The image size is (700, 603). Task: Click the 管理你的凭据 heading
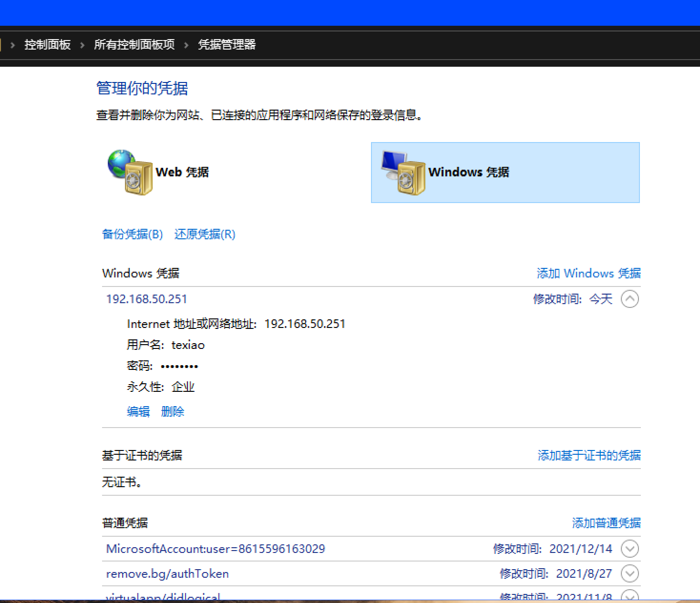pyautogui.click(x=142, y=88)
